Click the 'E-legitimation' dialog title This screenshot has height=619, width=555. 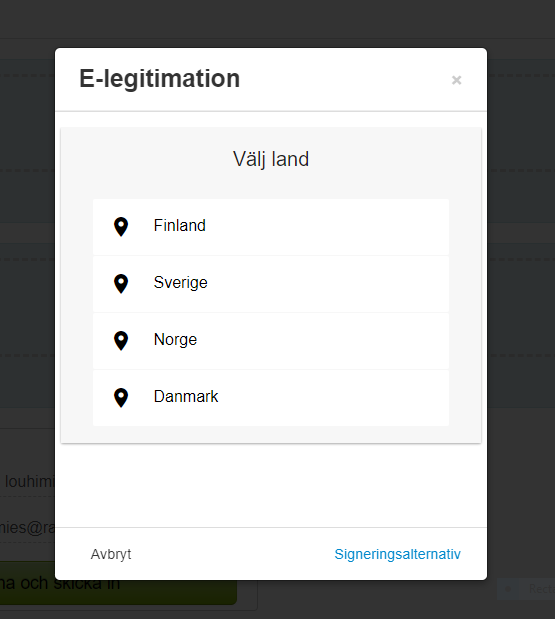159,79
